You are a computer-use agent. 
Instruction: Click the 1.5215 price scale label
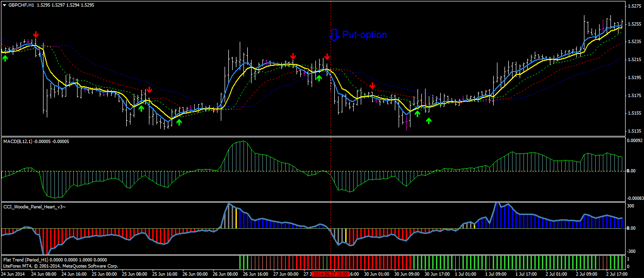coord(634,60)
